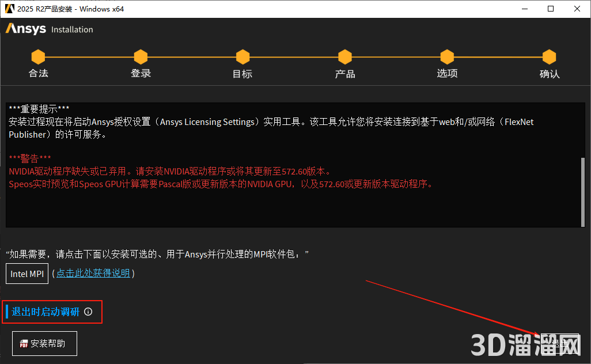This screenshot has width=591, height=364.
Task: Click the PDF icon on 安装帮助
Action: (24, 344)
